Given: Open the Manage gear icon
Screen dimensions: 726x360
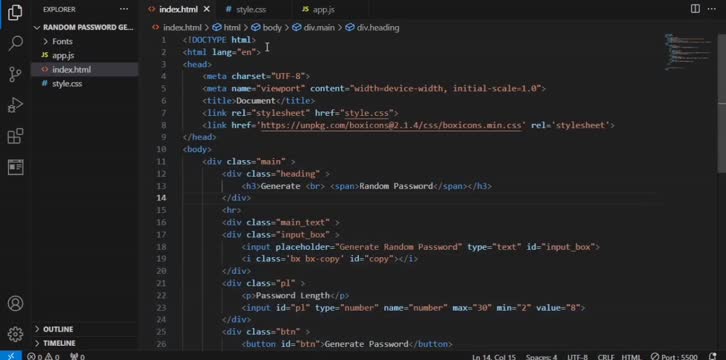Looking at the screenshot, I should click(15, 334).
